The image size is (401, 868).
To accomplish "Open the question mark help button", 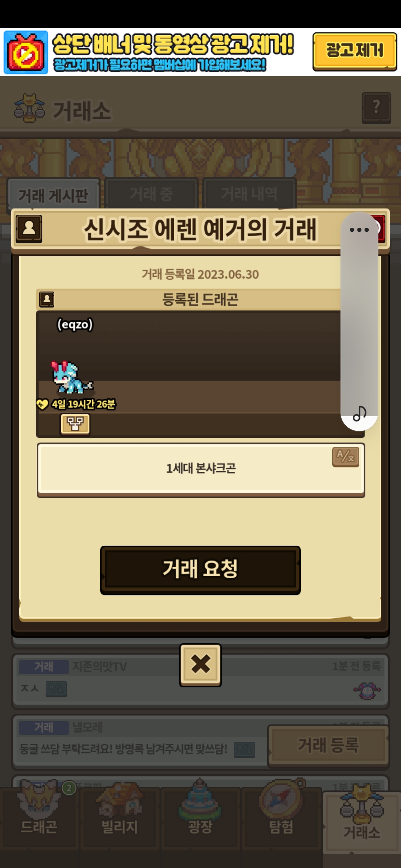I will coord(376,108).
